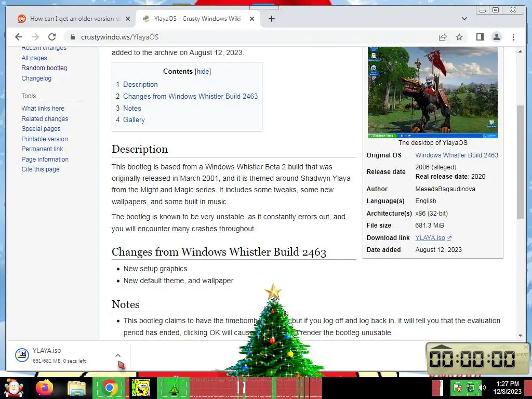
Task: Open network tray icon
Action: tap(470, 388)
